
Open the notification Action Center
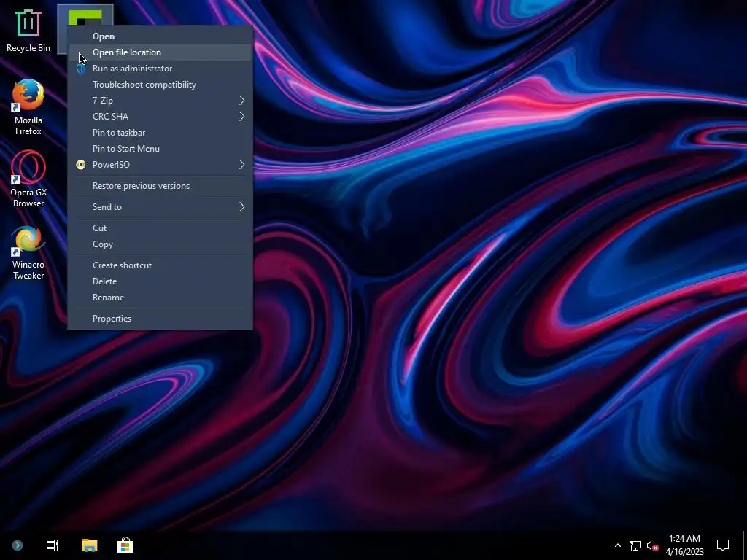click(x=723, y=545)
